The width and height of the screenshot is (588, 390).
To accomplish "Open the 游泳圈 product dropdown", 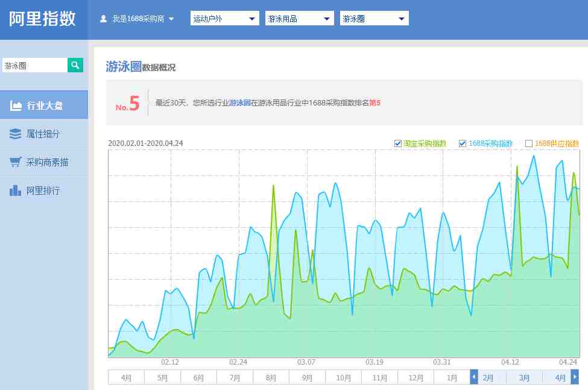I will click(375, 19).
